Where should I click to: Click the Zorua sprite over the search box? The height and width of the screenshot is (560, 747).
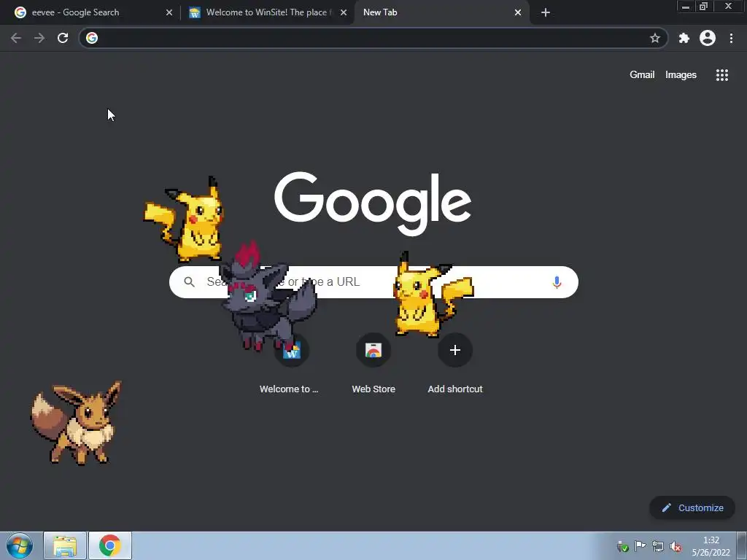268,296
